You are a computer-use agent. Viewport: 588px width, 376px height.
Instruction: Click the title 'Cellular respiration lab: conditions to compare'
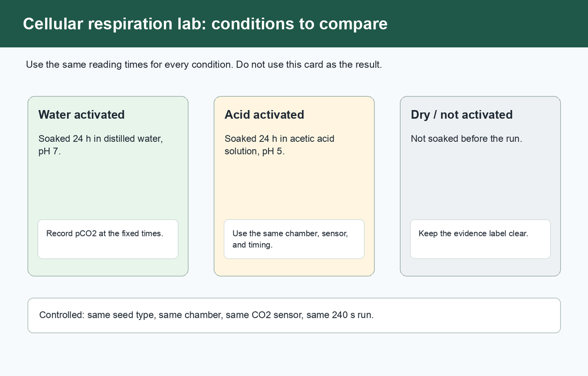pyautogui.click(x=205, y=24)
